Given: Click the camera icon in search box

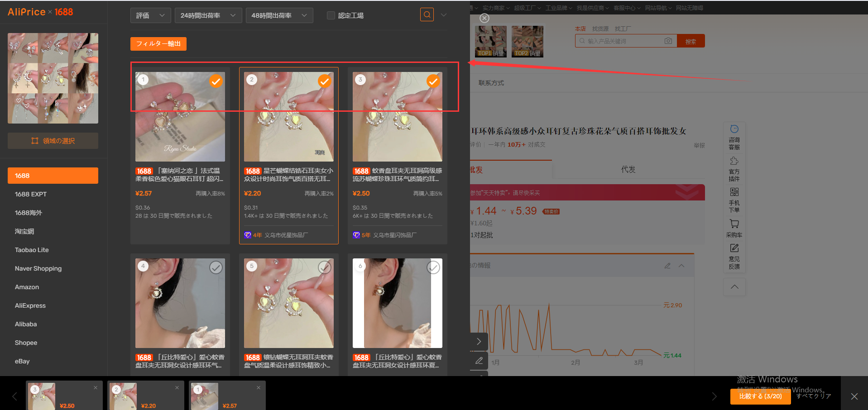Looking at the screenshot, I should (668, 41).
